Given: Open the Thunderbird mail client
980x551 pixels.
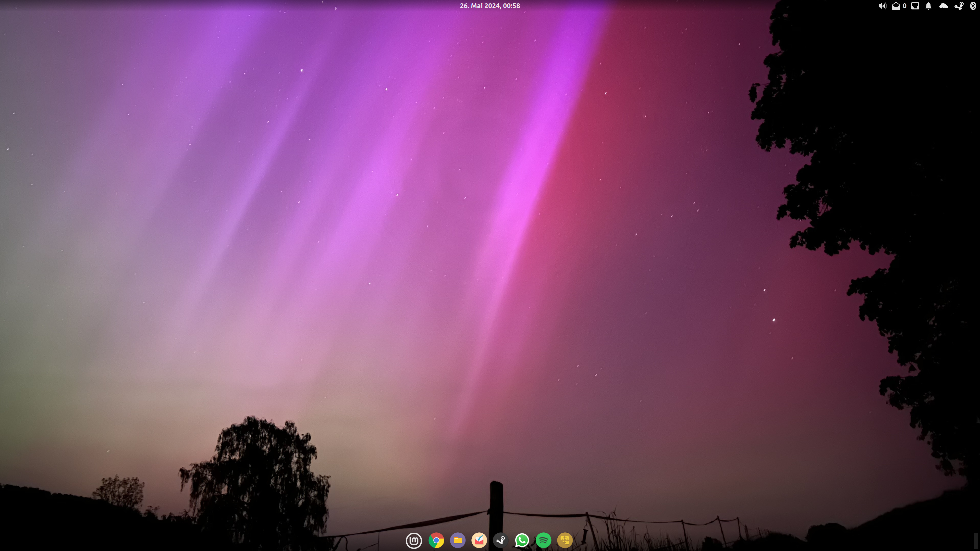Looking at the screenshot, I should (x=479, y=540).
